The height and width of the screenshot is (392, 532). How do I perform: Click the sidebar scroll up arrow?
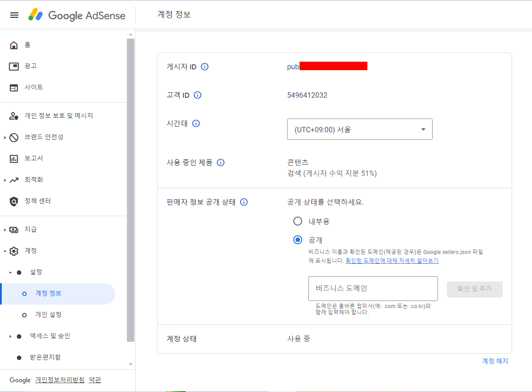[130, 35]
